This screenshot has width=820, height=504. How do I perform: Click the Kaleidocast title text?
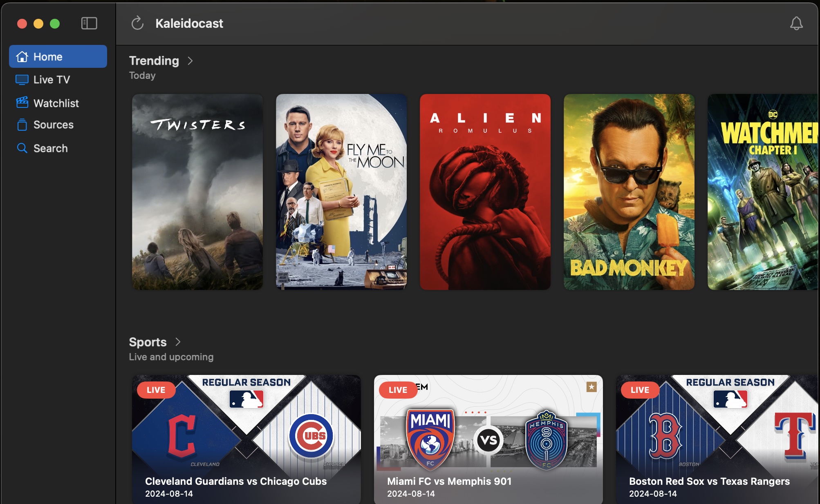(x=189, y=23)
